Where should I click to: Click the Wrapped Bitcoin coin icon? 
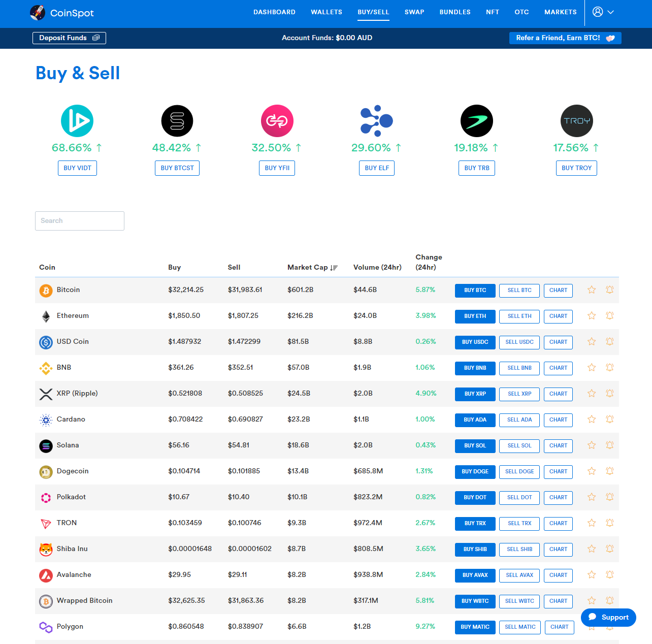point(46,601)
